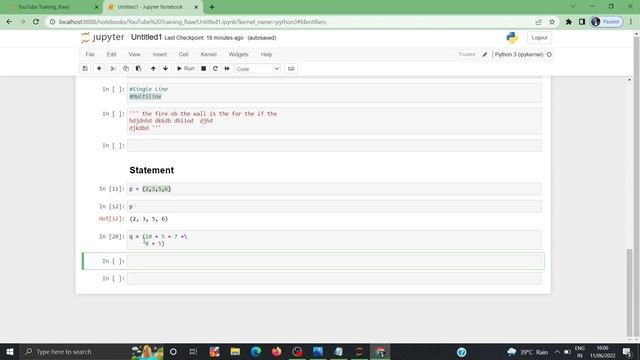Image resolution: width=640 pixels, height=360 pixels.
Task: Go back in the browser
Action: 9,22
